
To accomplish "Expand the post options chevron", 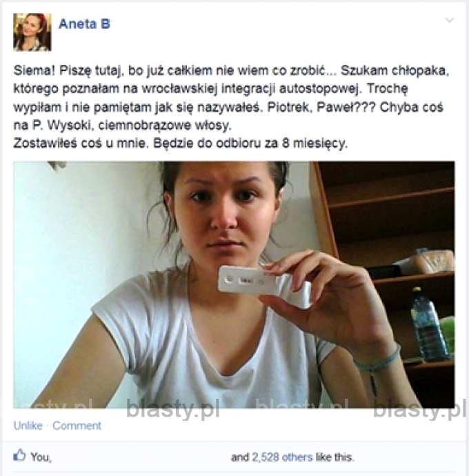I will pyautogui.click(x=449, y=20).
